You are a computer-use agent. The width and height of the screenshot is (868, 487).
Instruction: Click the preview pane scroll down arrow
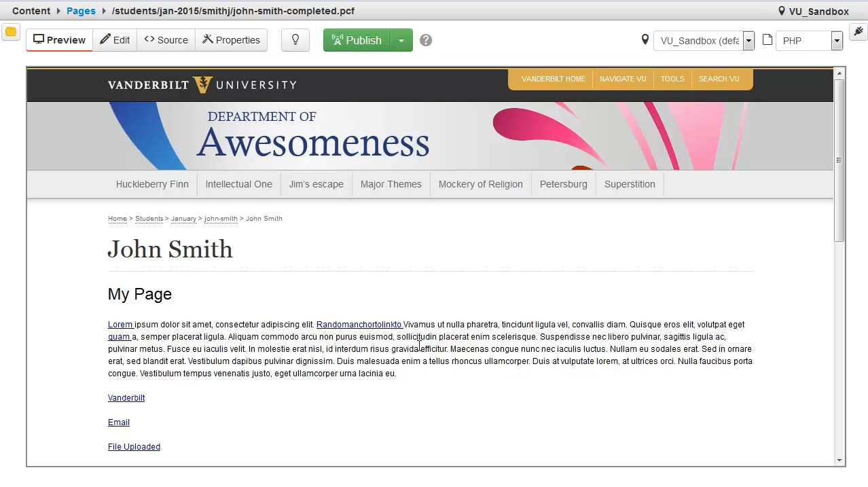coord(839,461)
